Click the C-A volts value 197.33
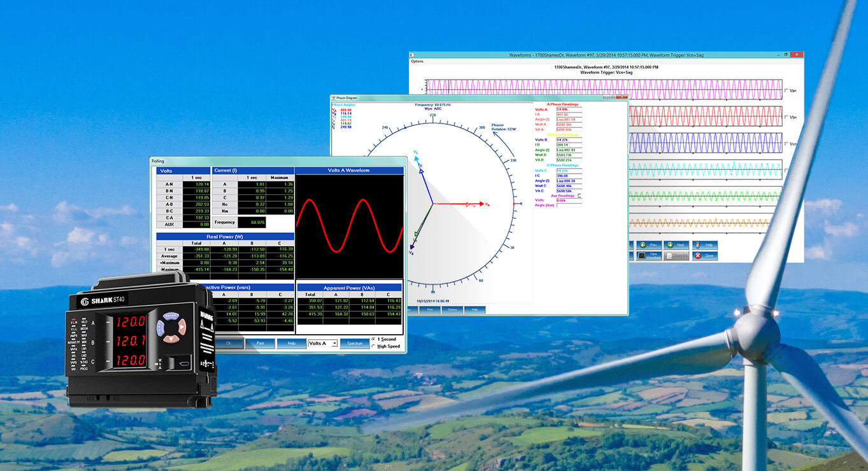 point(196,217)
